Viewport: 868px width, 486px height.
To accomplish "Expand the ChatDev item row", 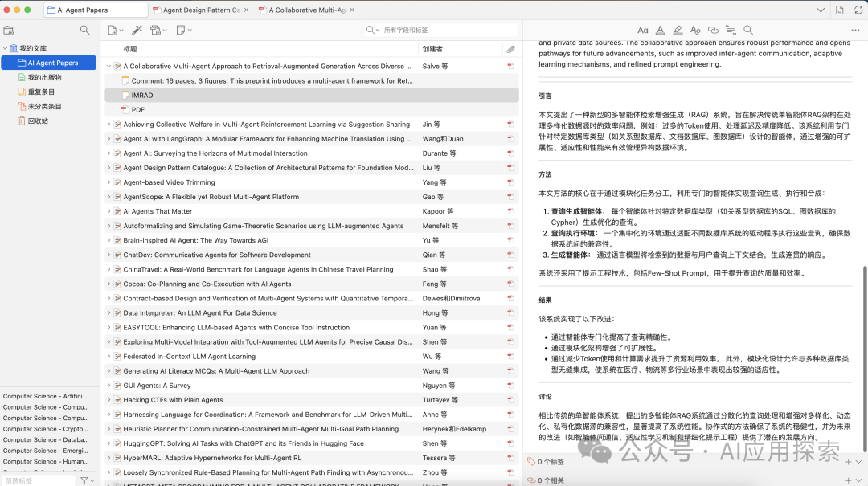I will click(x=108, y=255).
